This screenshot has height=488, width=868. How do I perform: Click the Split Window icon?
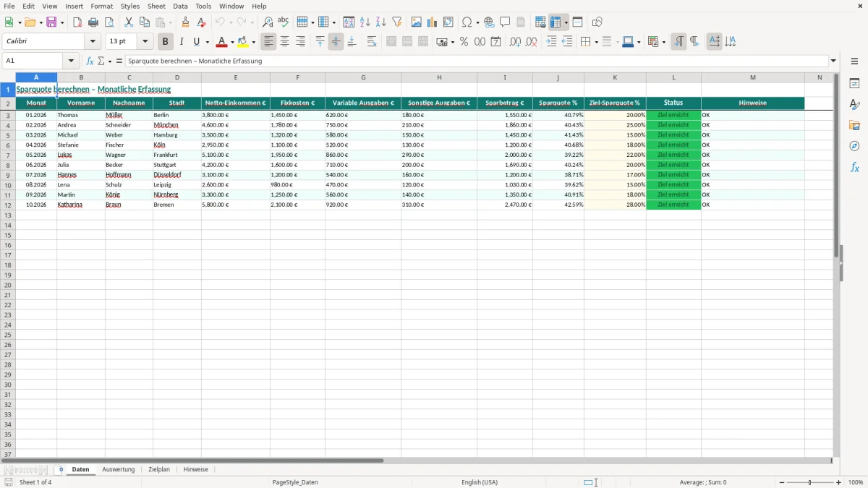(x=577, y=22)
